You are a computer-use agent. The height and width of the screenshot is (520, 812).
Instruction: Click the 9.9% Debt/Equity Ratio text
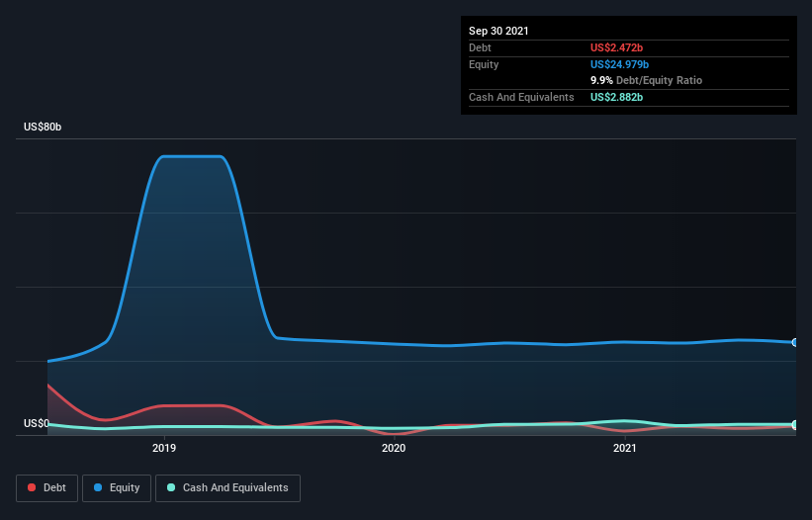tap(646, 80)
